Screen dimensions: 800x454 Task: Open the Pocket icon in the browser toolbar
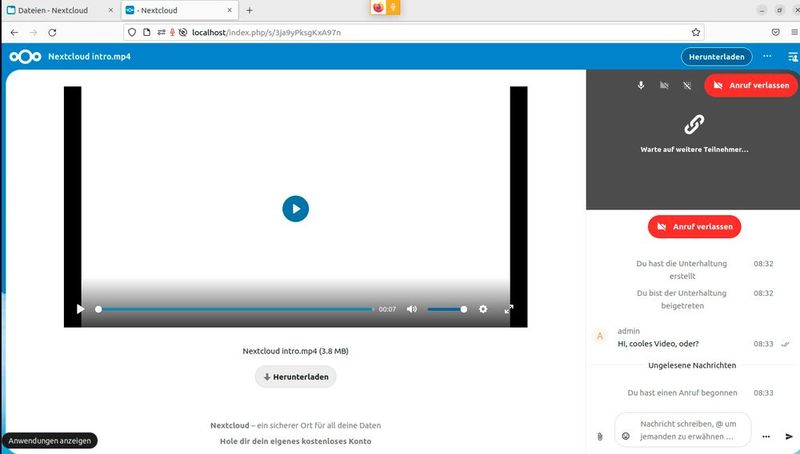coord(776,32)
